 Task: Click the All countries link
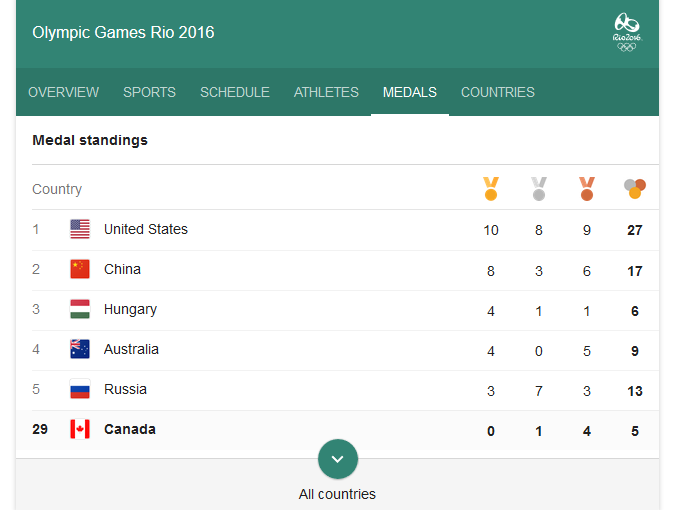[x=338, y=494]
